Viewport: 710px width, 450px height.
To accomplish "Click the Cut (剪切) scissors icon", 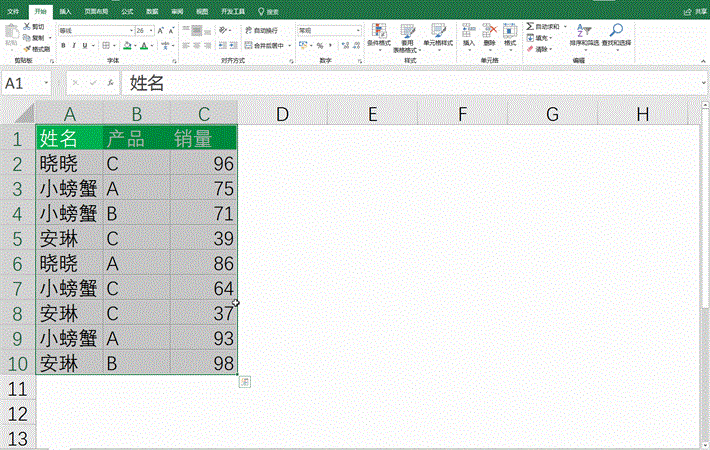I will coord(27,27).
